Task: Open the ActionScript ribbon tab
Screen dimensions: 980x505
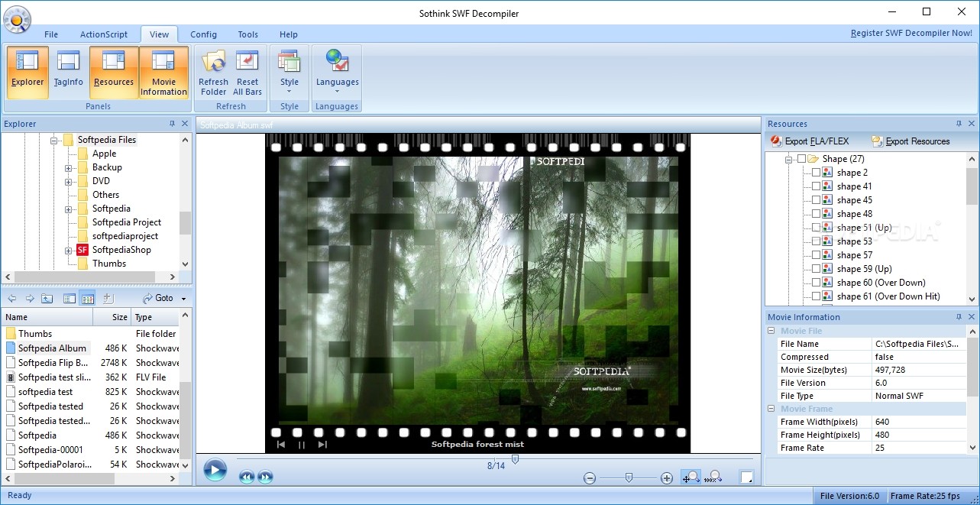Action: point(104,34)
